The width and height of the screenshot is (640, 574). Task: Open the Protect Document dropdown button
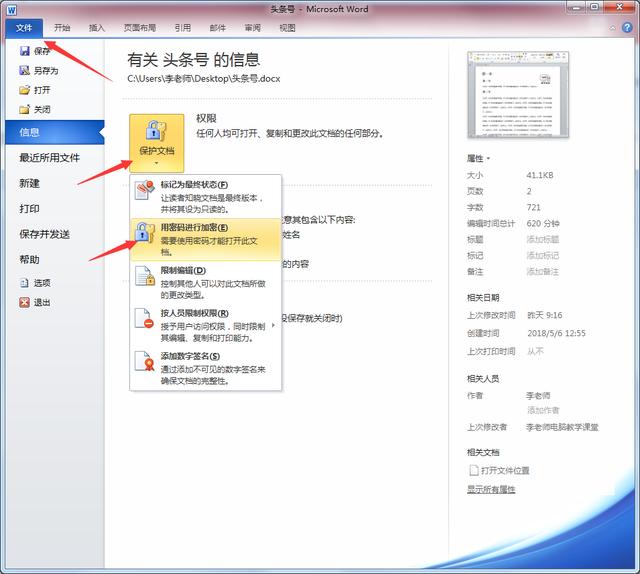(x=157, y=143)
